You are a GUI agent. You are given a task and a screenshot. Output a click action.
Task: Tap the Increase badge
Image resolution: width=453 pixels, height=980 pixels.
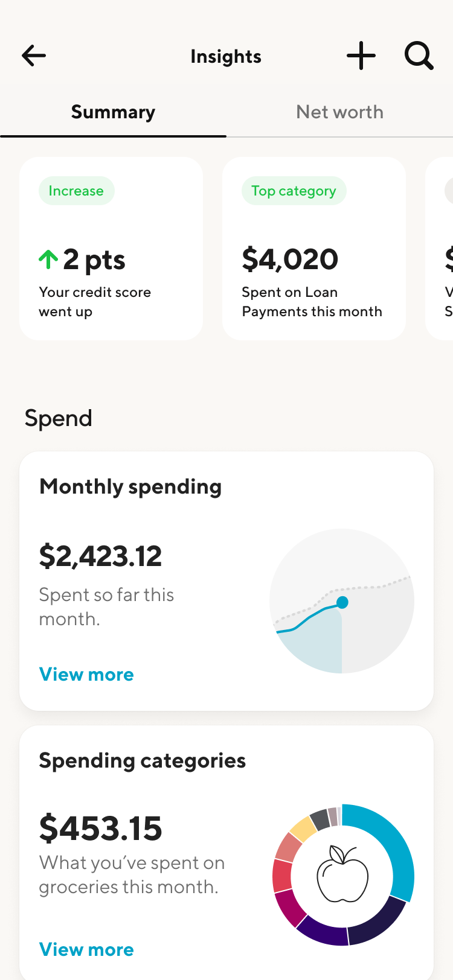point(76,191)
